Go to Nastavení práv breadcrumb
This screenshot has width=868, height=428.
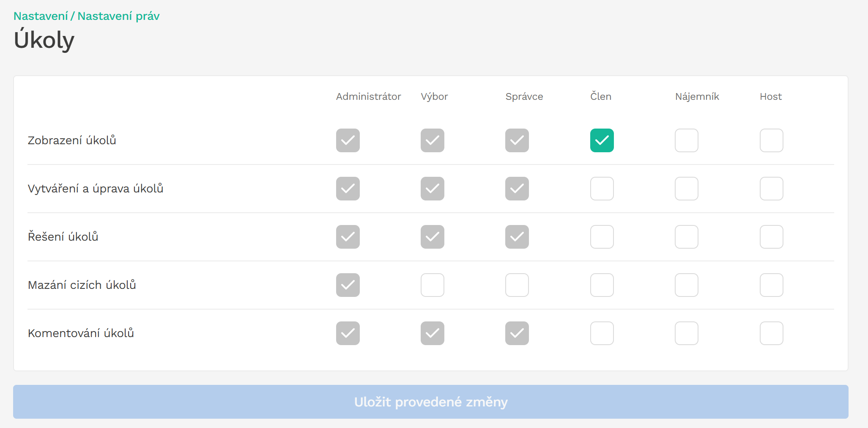[118, 16]
